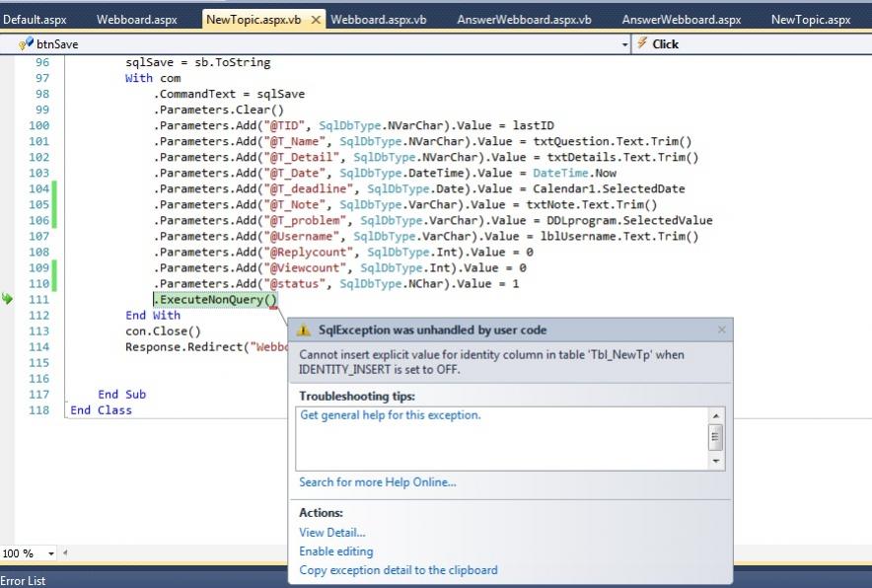
Task: Click the troubleshooting tips scrollbar thumb
Action: tap(716, 437)
